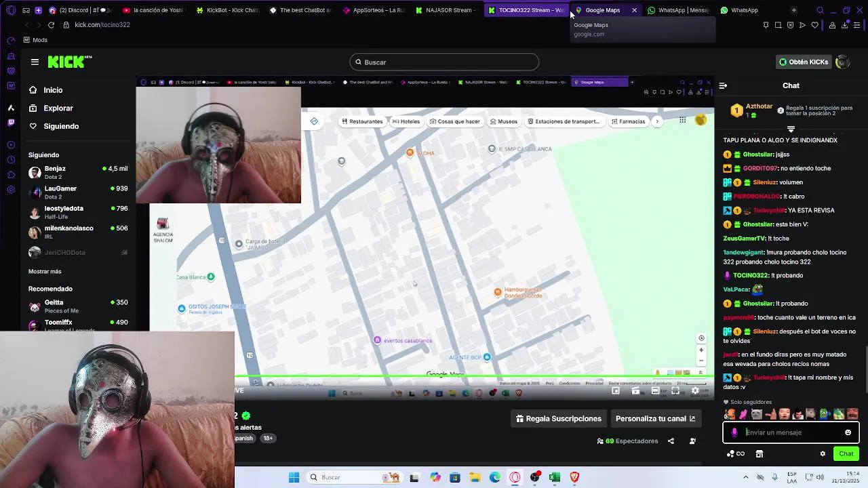Open the Opera sidebar history clock
This screenshot has height=488, width=868.
click(11, 159)
